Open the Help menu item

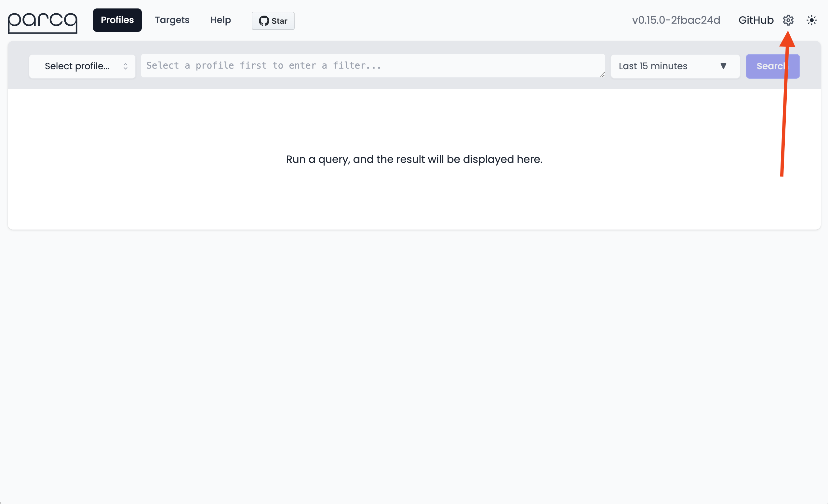[220, 20]
